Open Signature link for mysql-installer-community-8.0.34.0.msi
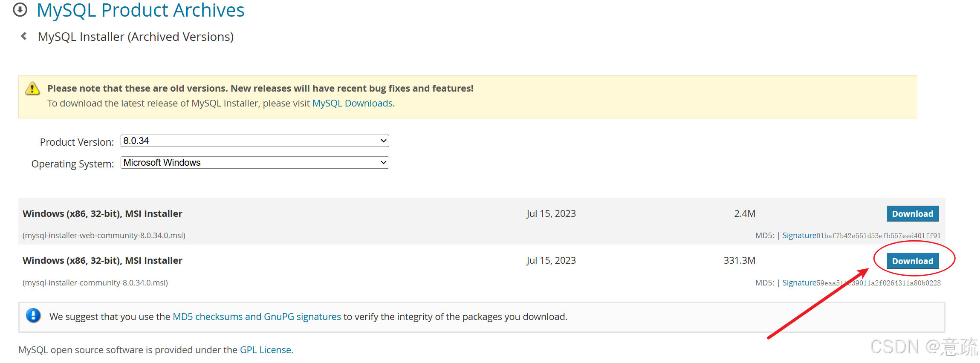 point(799,283)
